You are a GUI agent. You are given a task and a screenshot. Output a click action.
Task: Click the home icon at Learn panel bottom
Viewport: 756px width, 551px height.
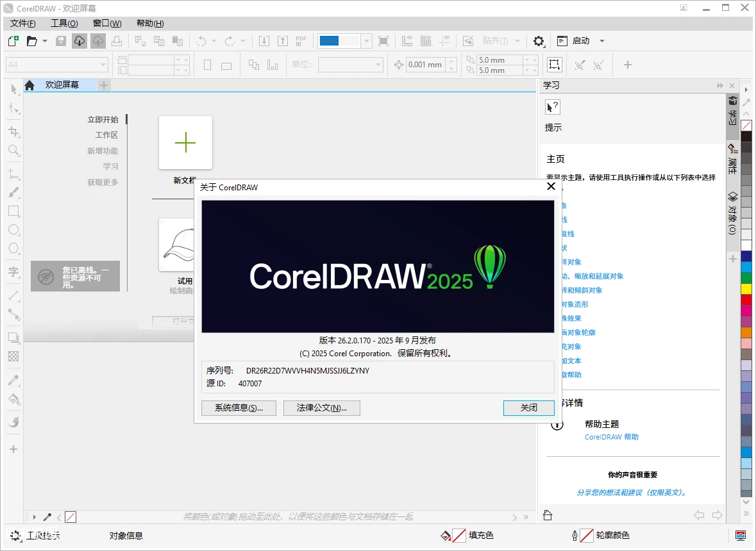[548, 515]
